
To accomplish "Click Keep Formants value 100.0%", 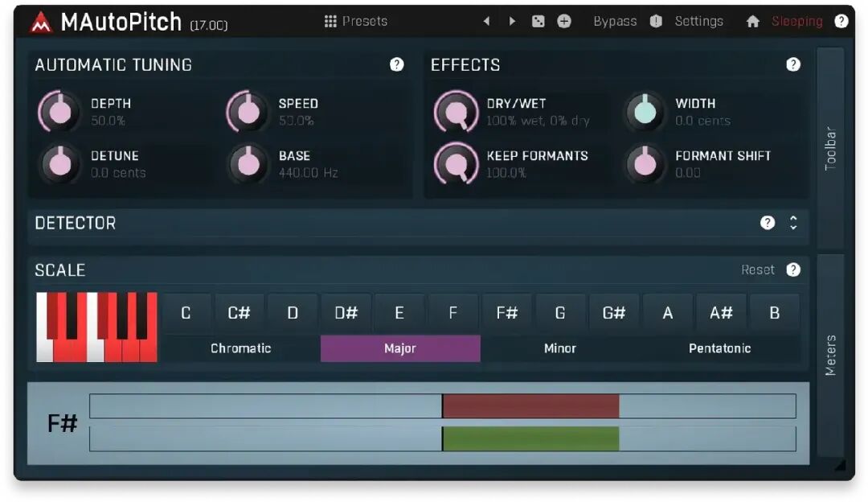I will click(506, 173).
